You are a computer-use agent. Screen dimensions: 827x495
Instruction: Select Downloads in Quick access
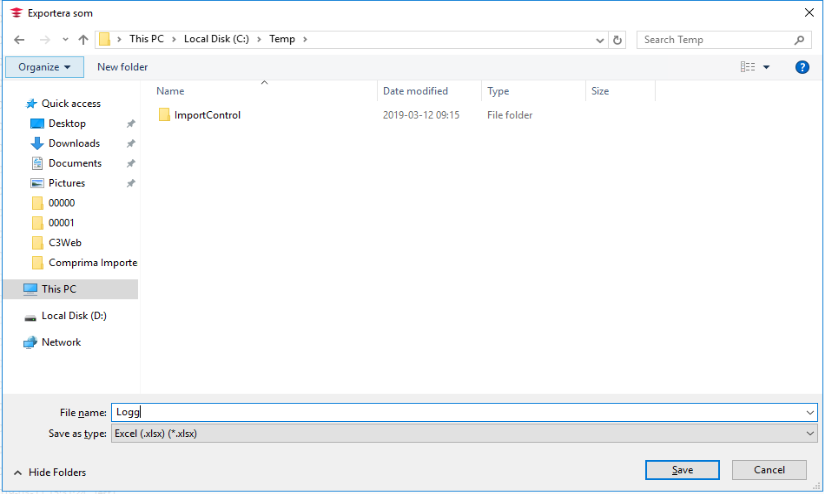point(74,143)
